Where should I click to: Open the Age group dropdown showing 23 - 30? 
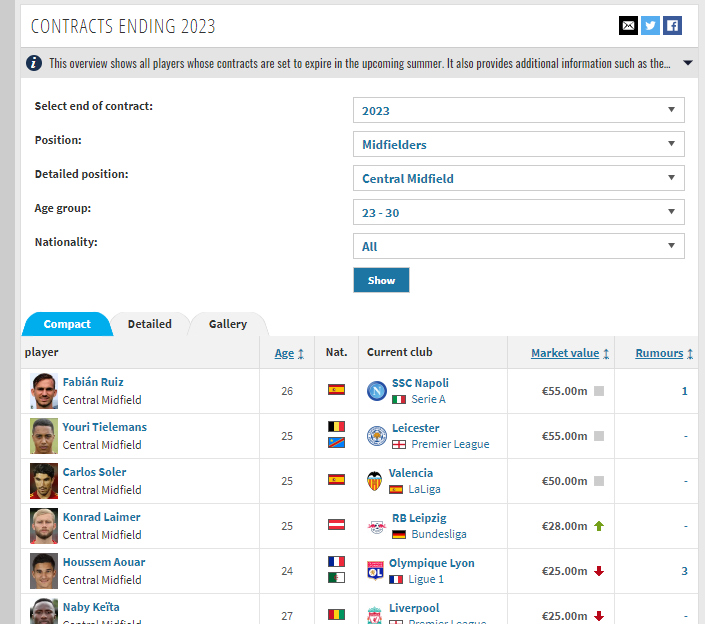[518, 212]
